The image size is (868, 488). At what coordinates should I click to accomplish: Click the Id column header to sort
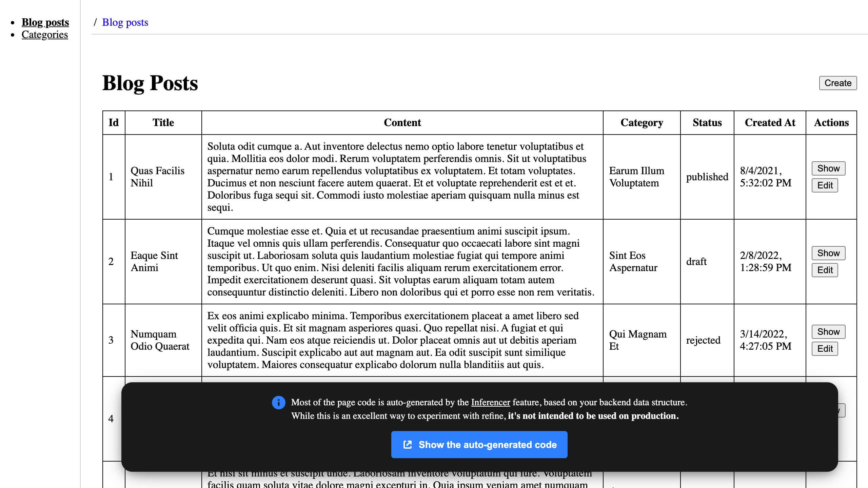(x=113, y=122)
